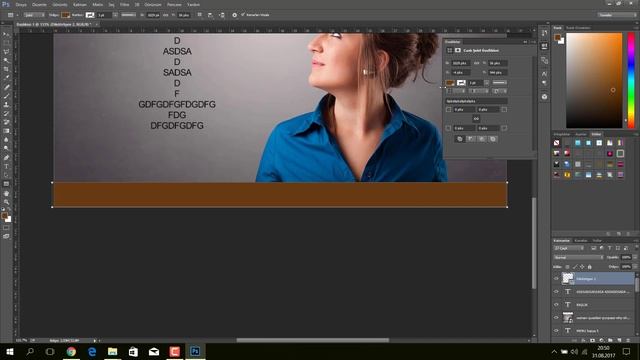Open path arrangement in options bar
The width and height of the screenshot is (640, 360).
tap(222, 15)
